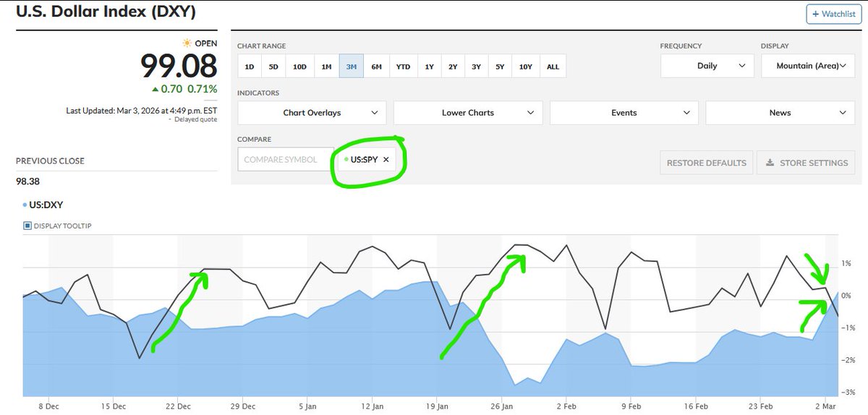Add DXY to the Watchlist
The height and width of the screenshot is (415, 868).
tap(834, 14)
